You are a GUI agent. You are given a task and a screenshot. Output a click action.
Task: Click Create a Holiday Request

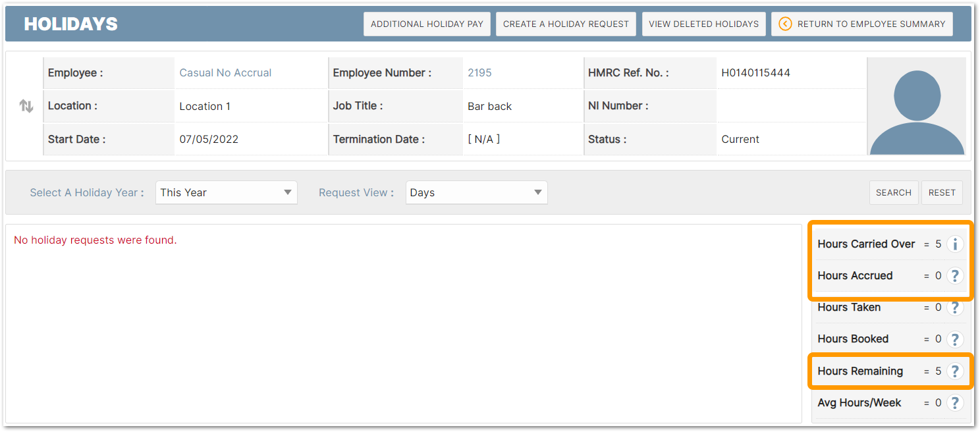[566, 24]
